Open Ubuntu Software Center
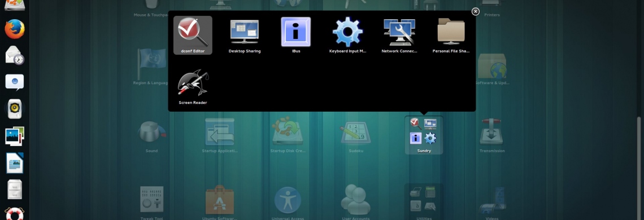Image resolution: width=644 pixels, height=220 pixels. point(220,202)
